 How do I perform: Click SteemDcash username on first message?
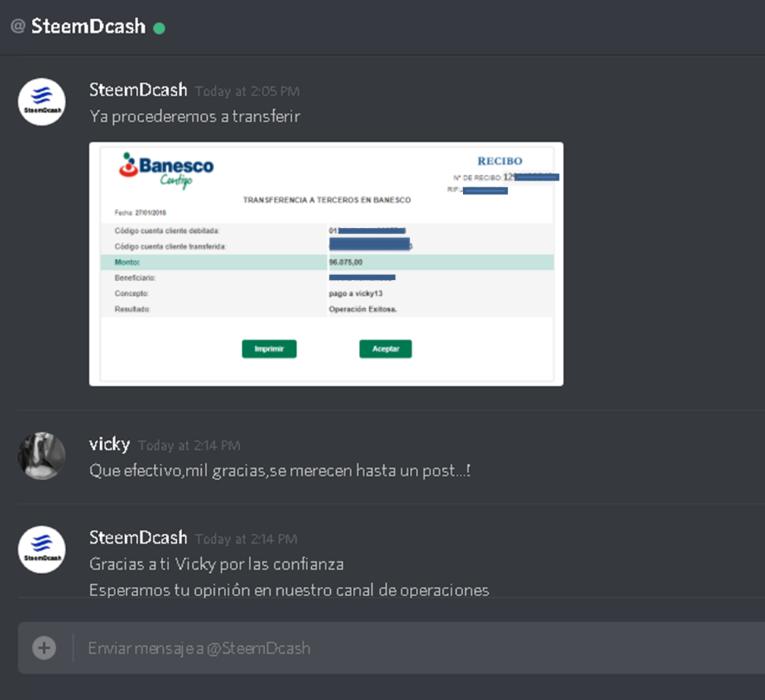(138, 89)
